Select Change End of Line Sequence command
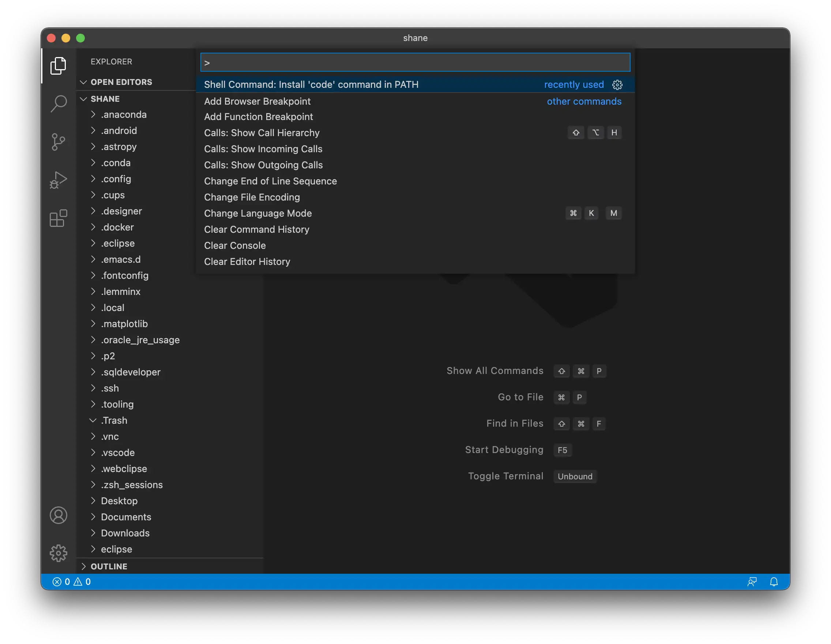Image resolution: width=831 pixels, height=644 pixels. coord(415,181)
